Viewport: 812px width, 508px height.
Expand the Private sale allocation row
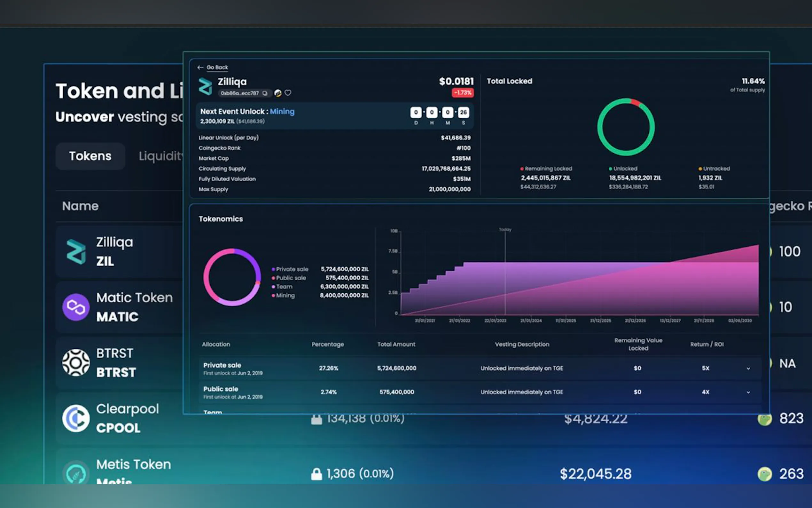[748, 369]
